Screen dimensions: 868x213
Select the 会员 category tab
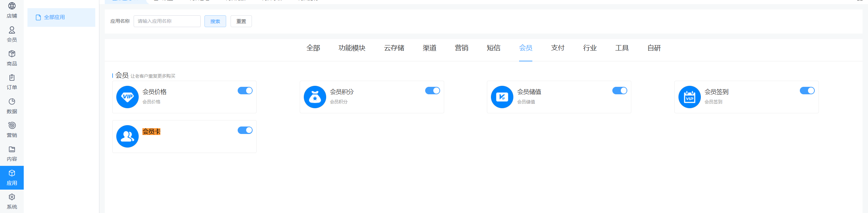[526, 48]
